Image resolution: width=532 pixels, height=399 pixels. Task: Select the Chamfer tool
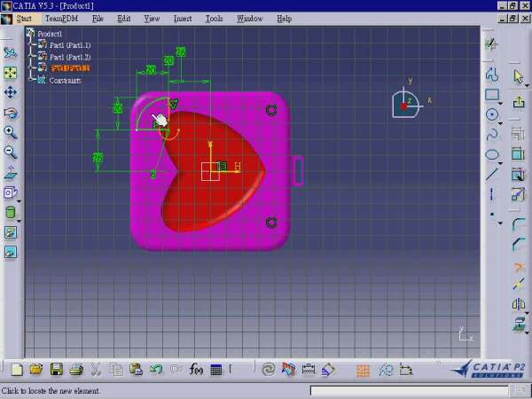coord(518,245)
